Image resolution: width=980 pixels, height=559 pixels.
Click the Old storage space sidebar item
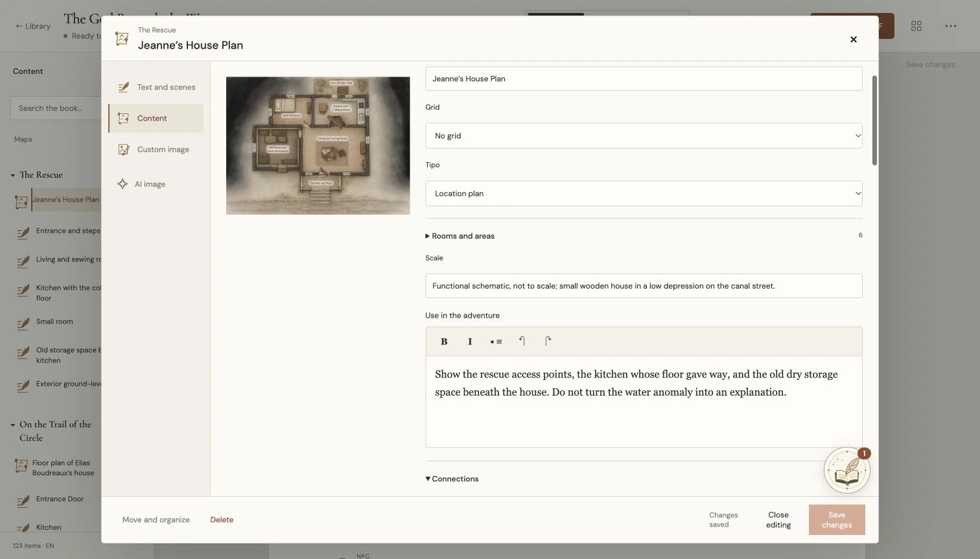coord(68,355)
